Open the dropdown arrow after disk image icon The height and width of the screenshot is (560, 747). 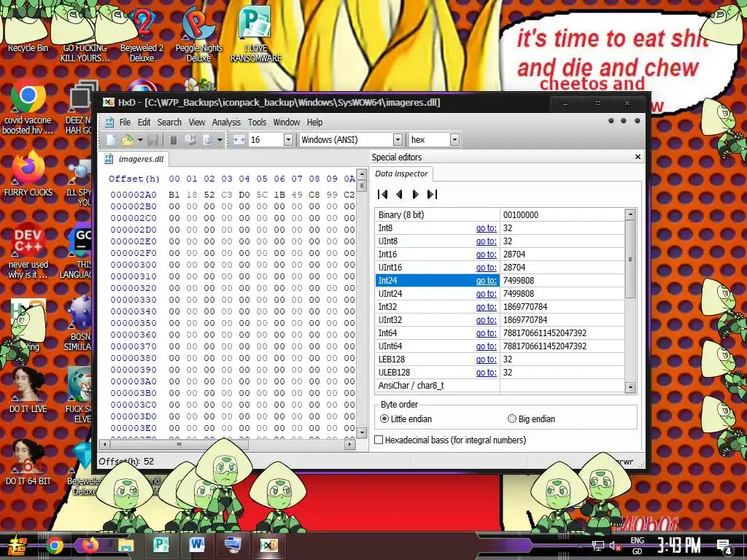click(x=220, y=140)
